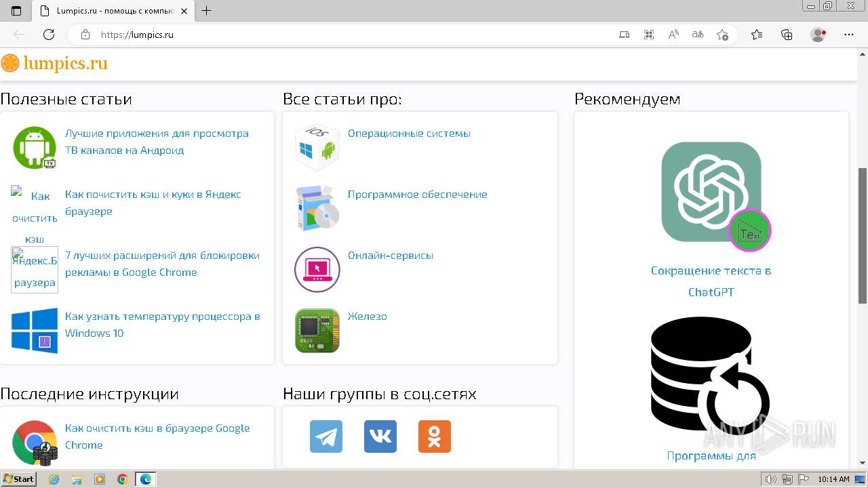This screenshot has height=488, width=868.
Task: Click the Microsoft Edge taskbar button
Action: pos(146,479)
